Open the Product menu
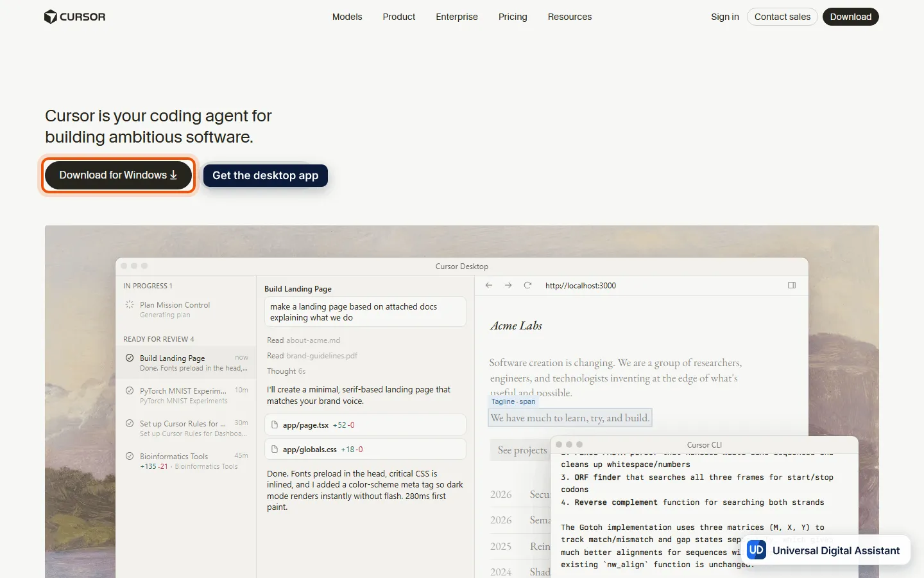Screen dimensions: 924x578 click(x=399, y=17)
